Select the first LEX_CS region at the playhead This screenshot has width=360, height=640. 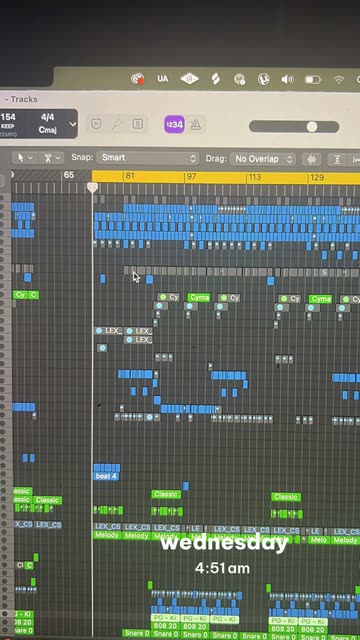pos(107,527)
